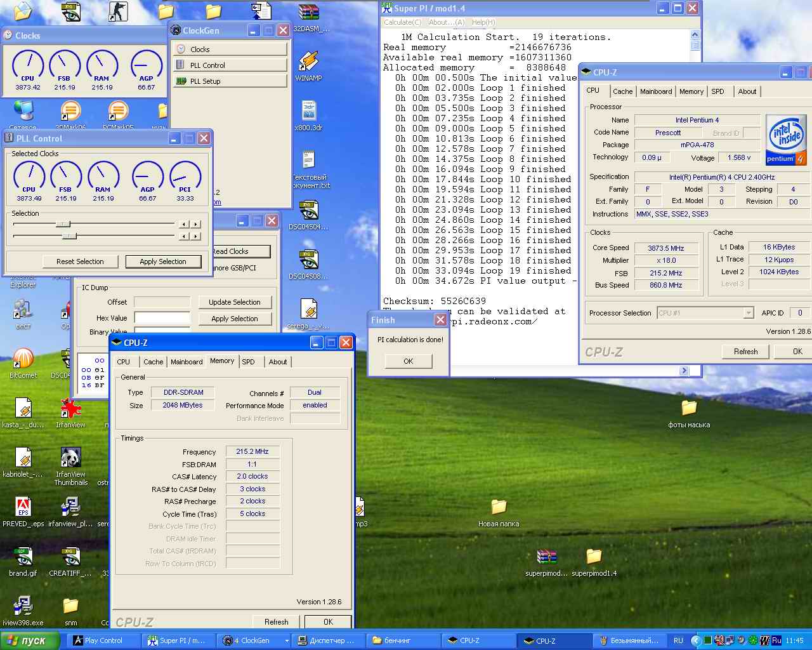
Task: Open PLL Setup from ClockGen menu
Action: [x=230, y=81]
